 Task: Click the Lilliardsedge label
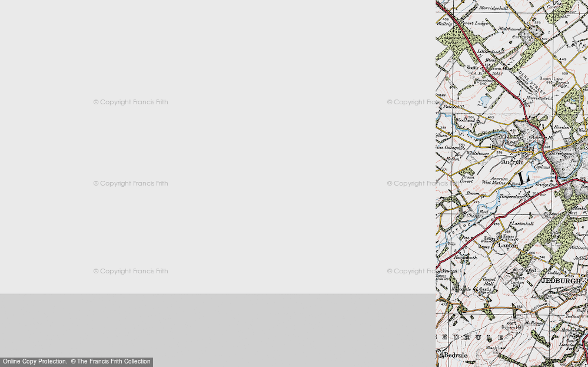[491, 52]
